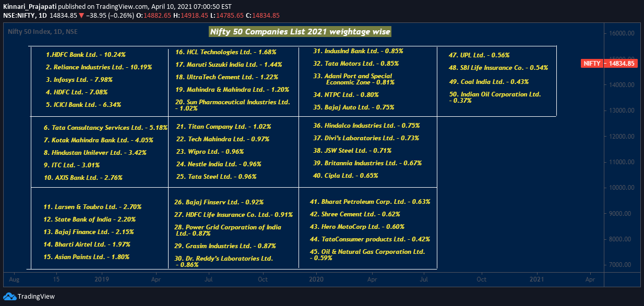644x306 pixels.
Task: Click the HDFC Bank Ltd. - 10.24% entry
Action: pos(86,54)
